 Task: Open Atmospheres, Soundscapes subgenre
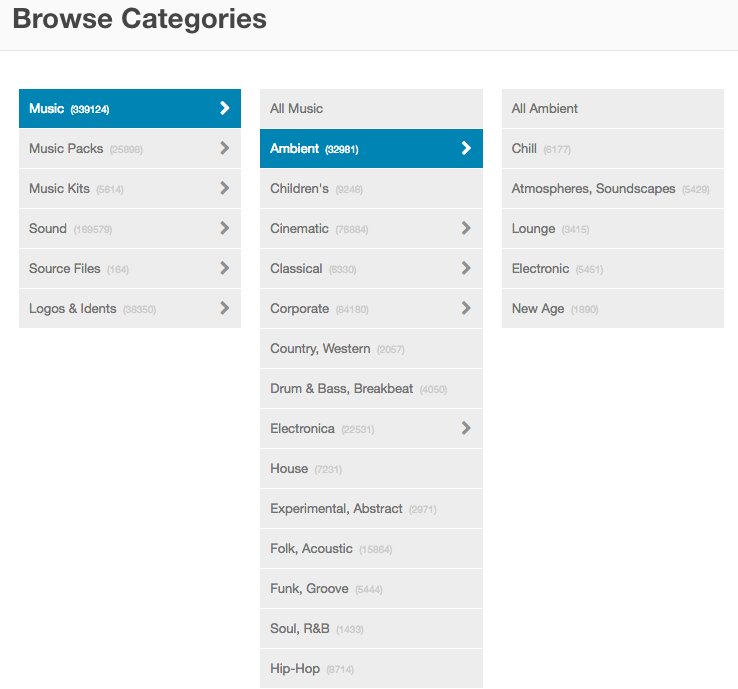(613, 188)
